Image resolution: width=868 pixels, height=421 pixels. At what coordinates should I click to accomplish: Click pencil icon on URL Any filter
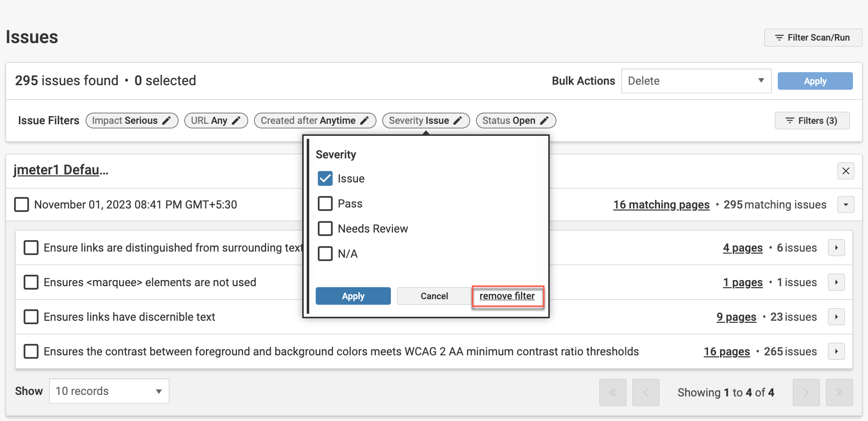236,121
